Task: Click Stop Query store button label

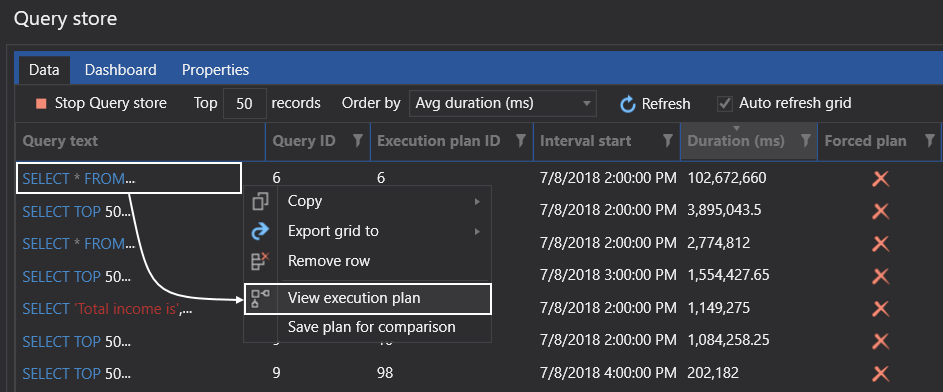Action: [x=111, y=103]
